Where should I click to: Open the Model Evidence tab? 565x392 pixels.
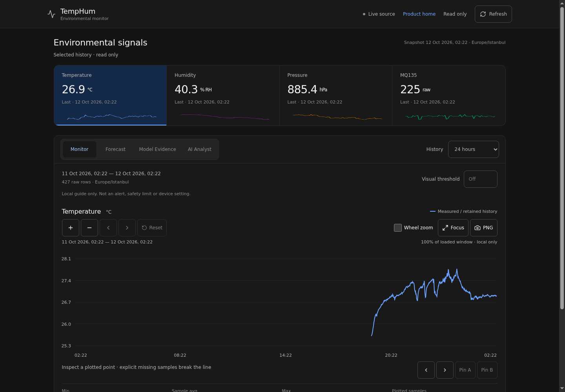tap(157, 149)
